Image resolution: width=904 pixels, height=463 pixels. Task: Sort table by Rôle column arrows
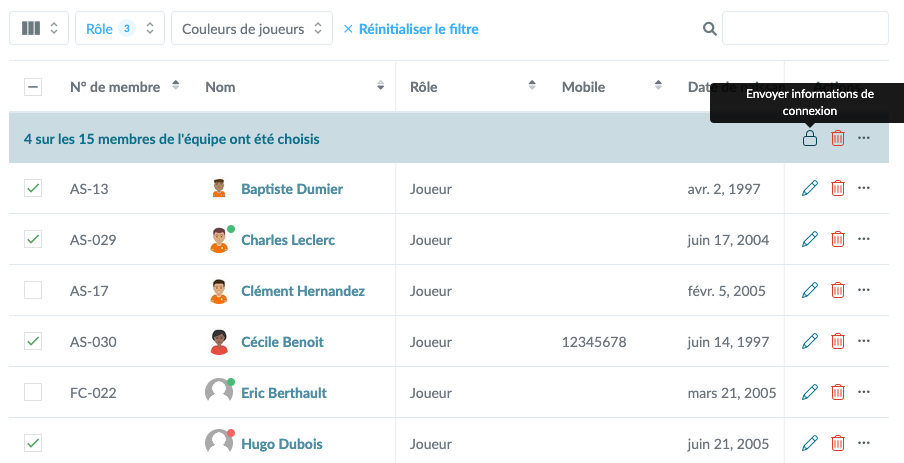(x=532, y=85)
